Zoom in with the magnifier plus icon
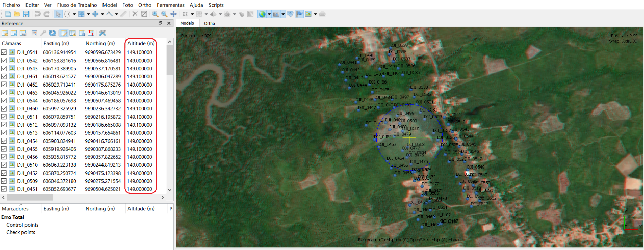644x250 pixels. [x=155, y=14]
